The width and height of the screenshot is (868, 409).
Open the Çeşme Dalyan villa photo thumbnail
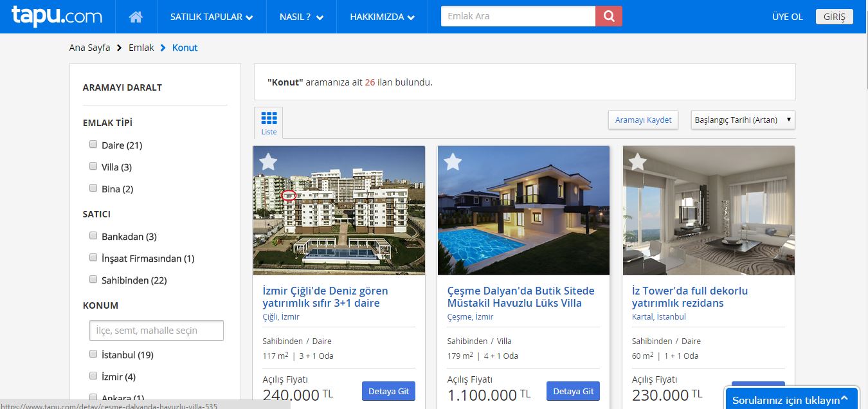[523, 211]
